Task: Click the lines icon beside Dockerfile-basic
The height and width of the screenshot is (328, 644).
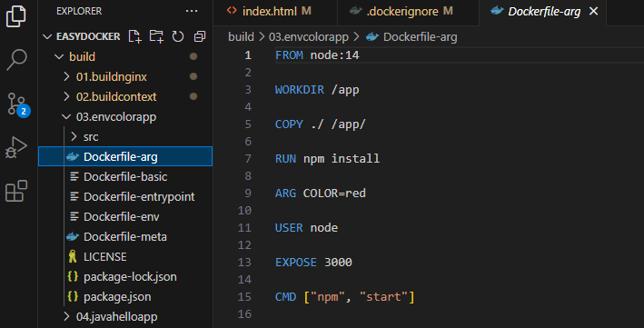Action: [74, 176]
